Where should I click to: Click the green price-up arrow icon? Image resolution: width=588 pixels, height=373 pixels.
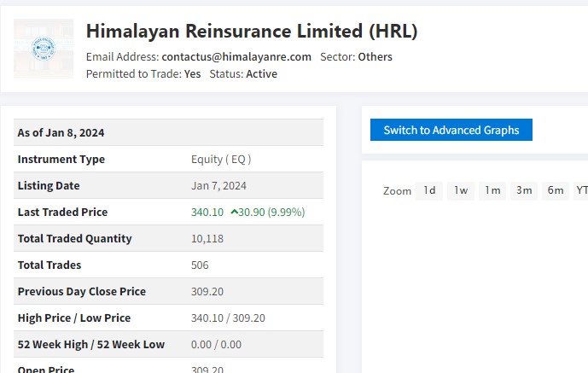[x=234, y=212]
